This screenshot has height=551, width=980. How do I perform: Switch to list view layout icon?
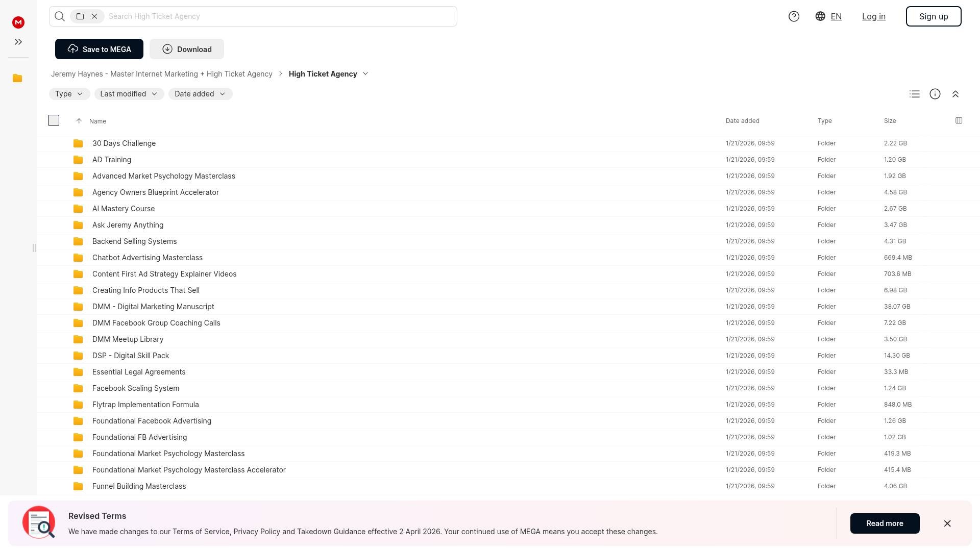(915, 94)
